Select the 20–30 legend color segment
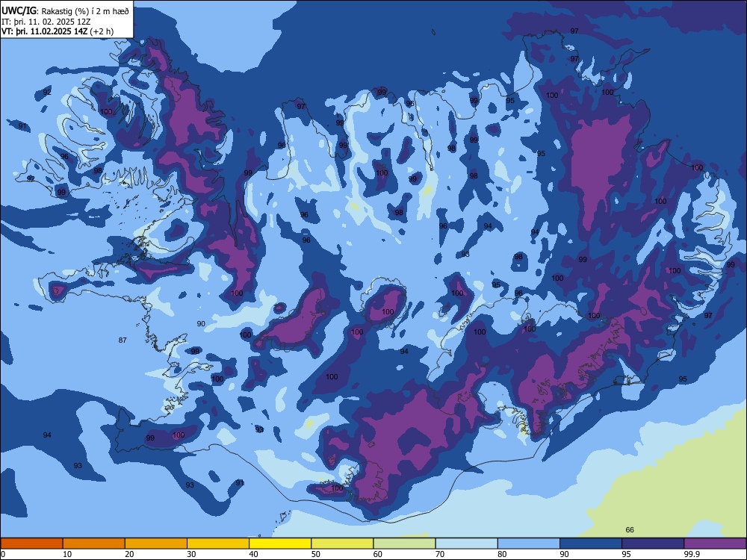The width and height of the screenshot is (747, 560). (x=156, y=544)
